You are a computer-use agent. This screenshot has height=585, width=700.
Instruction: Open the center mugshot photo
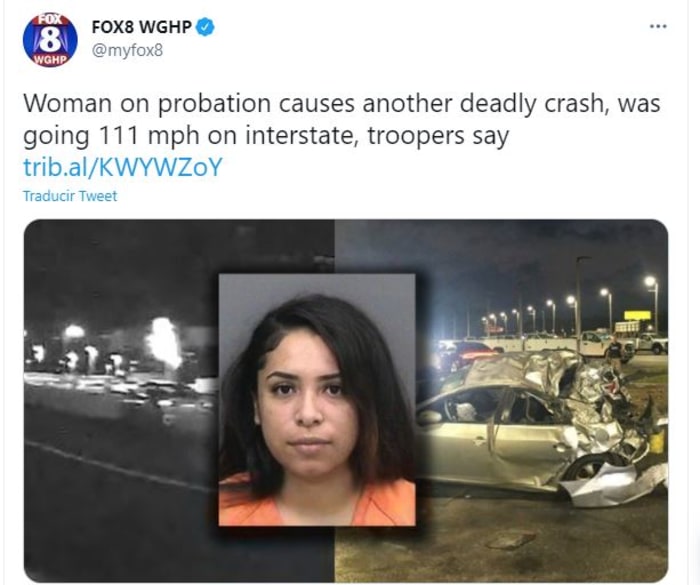pyautogui.click(x=317, y=400)
